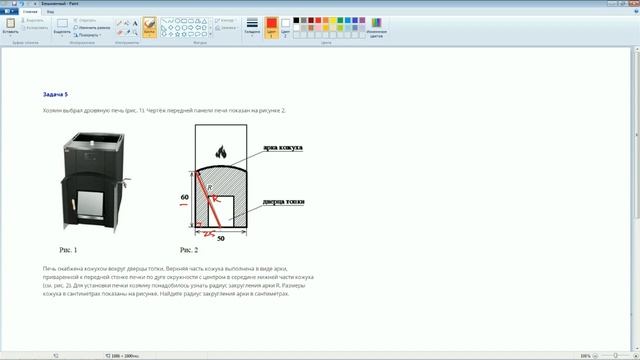Click the canvas size readout in status bar

[122, 356]
